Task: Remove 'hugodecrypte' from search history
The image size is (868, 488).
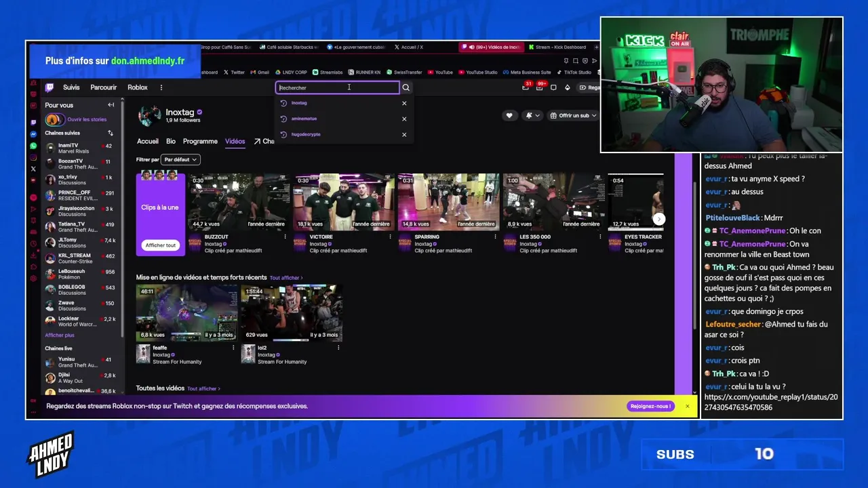Action: coord(404,134)
